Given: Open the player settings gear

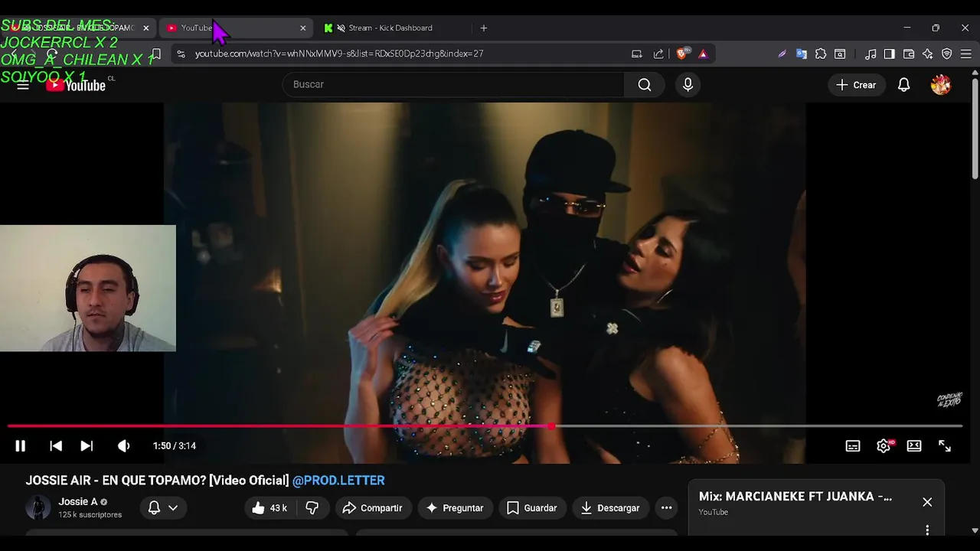Looking at the screenshot, I should [x=884, y=446].
